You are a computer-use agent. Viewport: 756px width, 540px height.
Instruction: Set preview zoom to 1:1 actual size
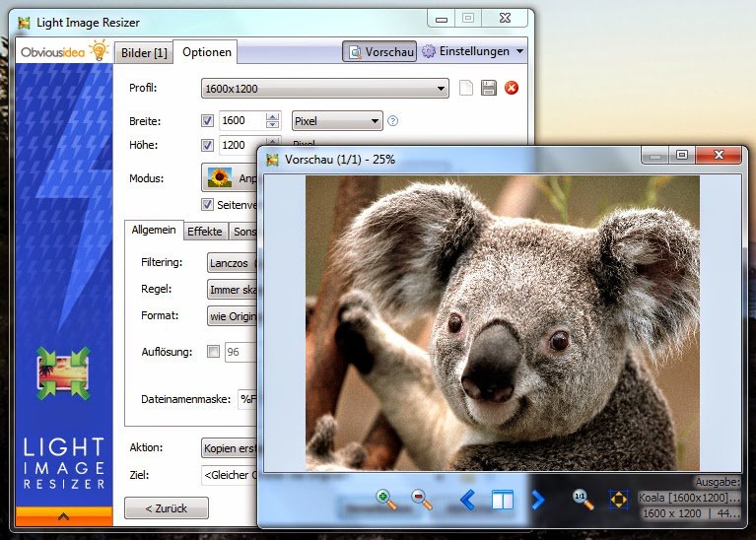click(583, 500)
